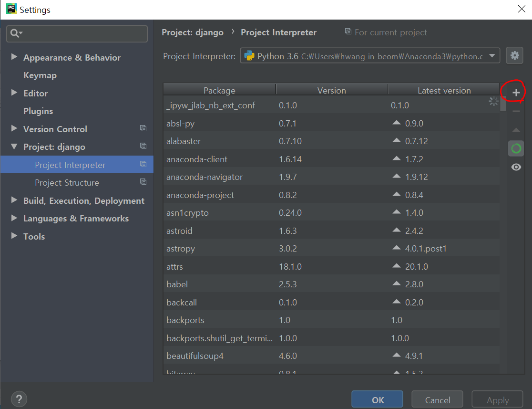532x409 pixels.
Task: Click the package list scrollbar thumb
Action: pos(503,104)
